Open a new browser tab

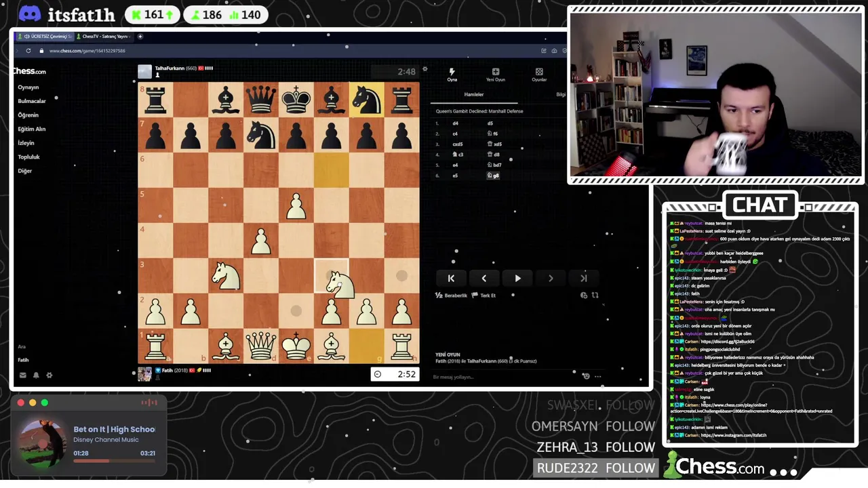[x=140, y=36]
